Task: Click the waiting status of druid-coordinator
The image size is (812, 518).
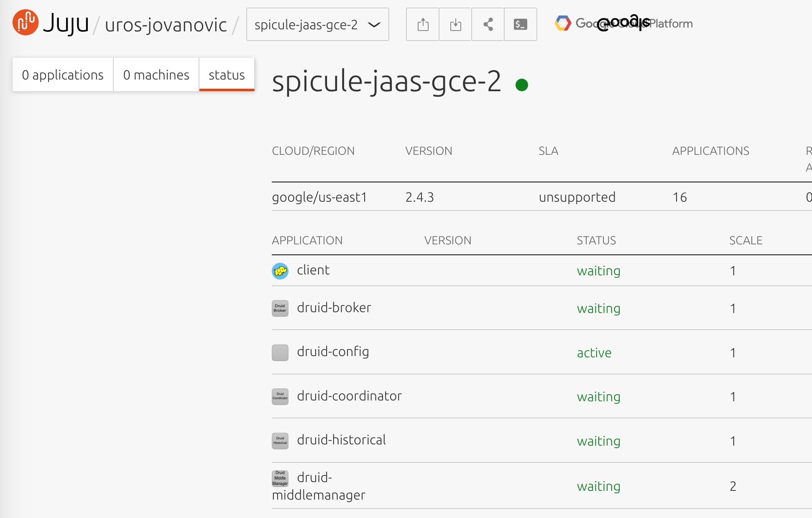Action: pos(598,397)
